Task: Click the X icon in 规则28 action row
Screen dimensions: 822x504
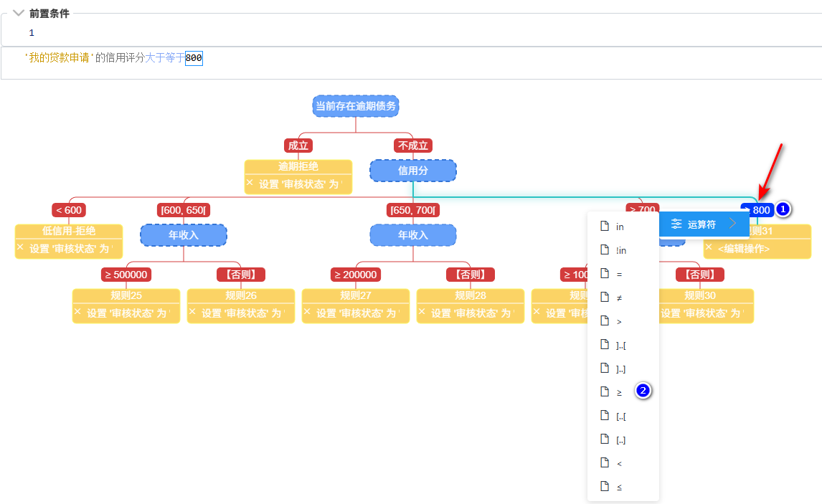Action: point(422,313)
